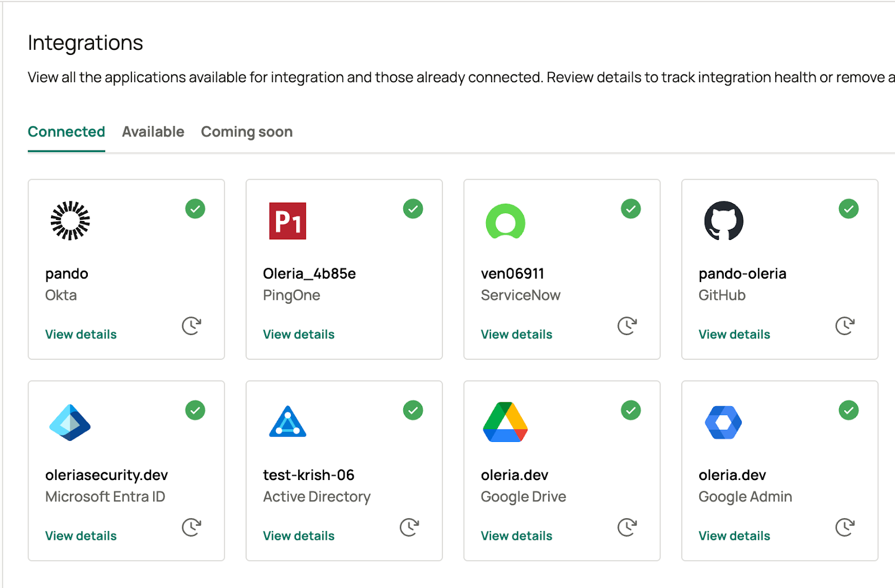Open sync history clock icon on GitHub card
Screen dimensions: 895x588
pos(845,326)
